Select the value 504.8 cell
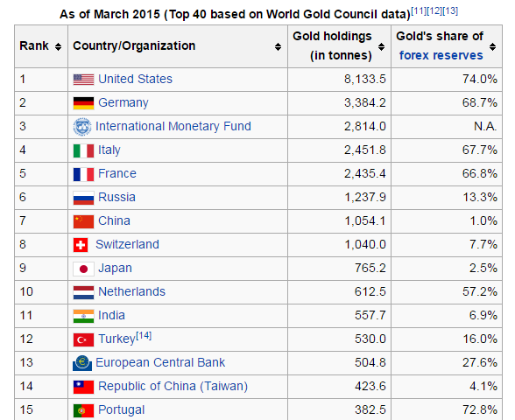This screenshot has height=420, width=515. point(339,363)
